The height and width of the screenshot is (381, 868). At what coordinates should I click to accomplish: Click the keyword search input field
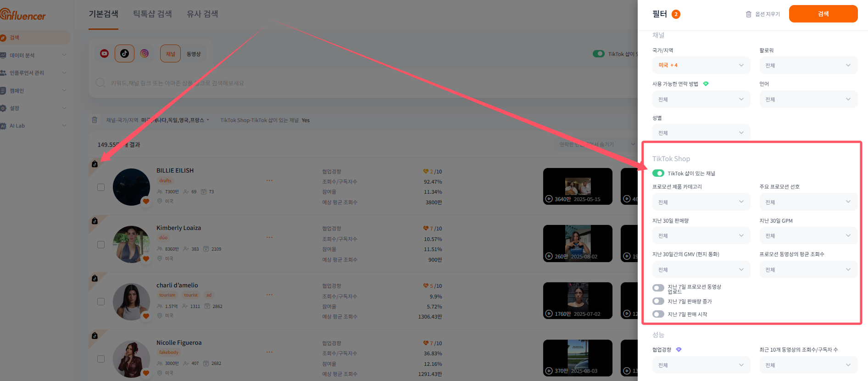point(321,83)
